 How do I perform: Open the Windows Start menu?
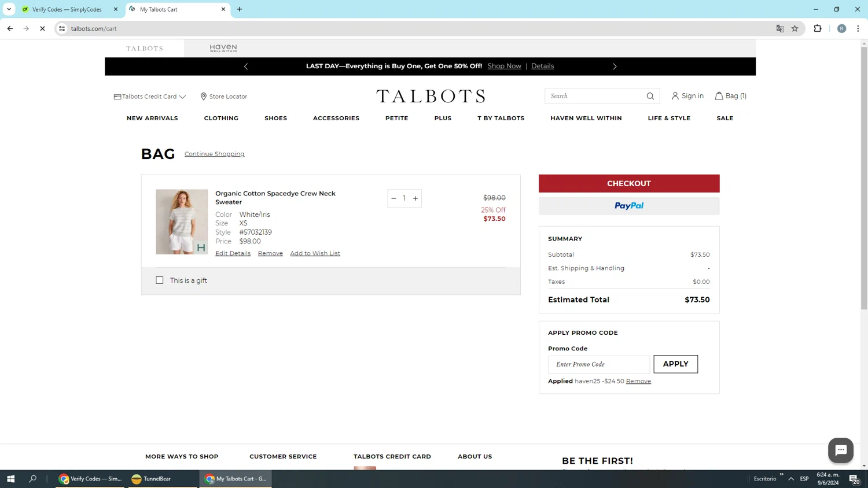pos(10,479)
